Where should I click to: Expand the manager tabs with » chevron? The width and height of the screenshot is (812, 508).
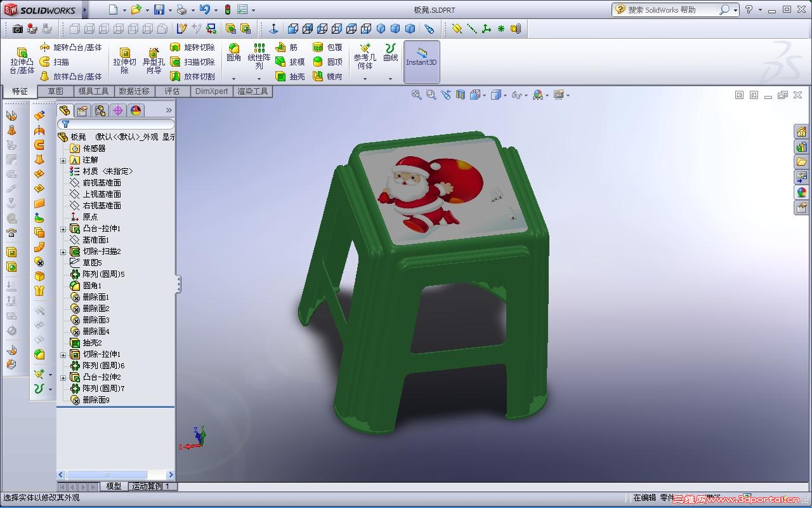(x=169, y=110)
